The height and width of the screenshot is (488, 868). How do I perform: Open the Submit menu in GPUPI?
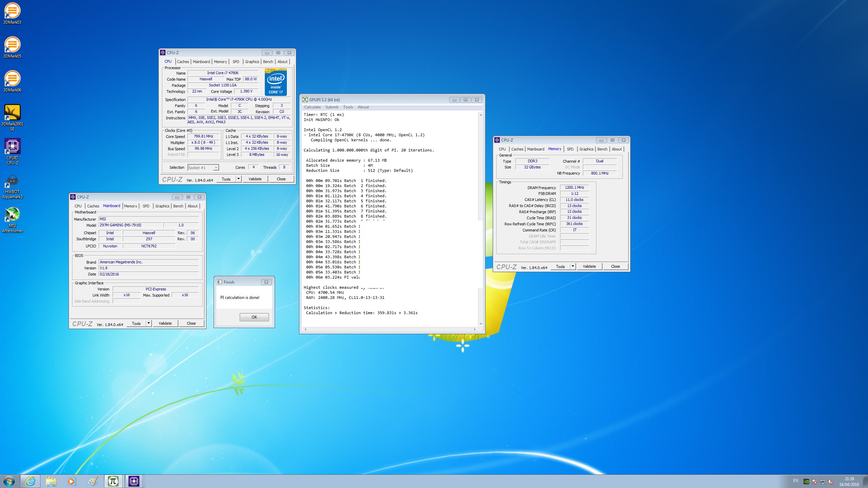(x=332, y=107)
